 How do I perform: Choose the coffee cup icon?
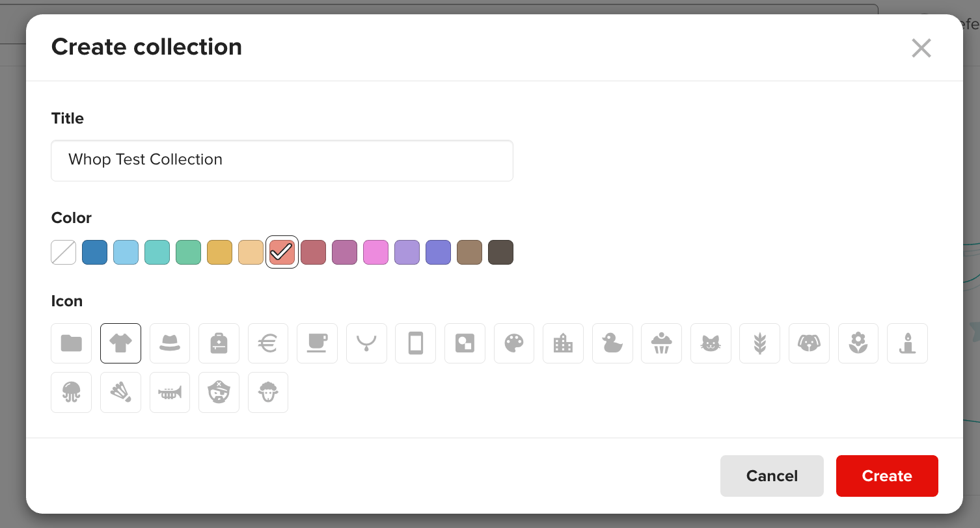pyautogui.click(x=317, y=343)
